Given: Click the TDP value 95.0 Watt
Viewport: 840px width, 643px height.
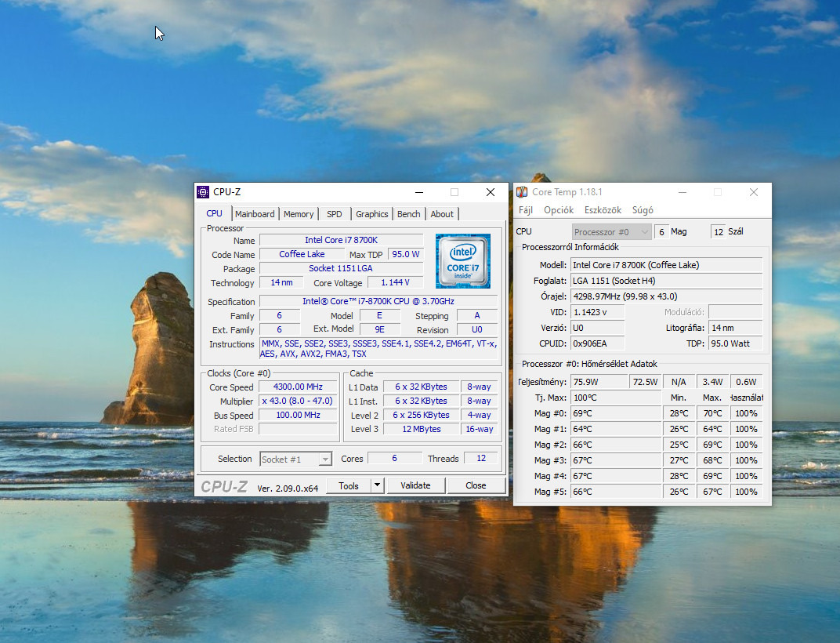Looking at the screenshot, I should (736, 343).
